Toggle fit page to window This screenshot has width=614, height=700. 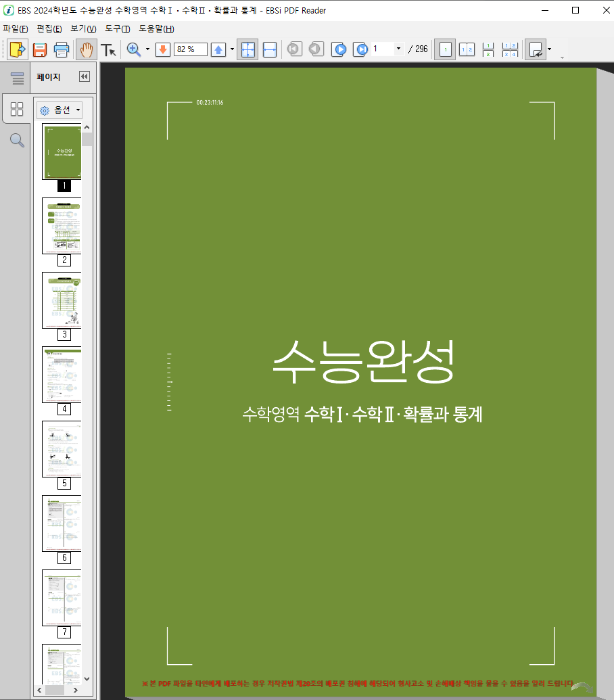coord(247,49)
